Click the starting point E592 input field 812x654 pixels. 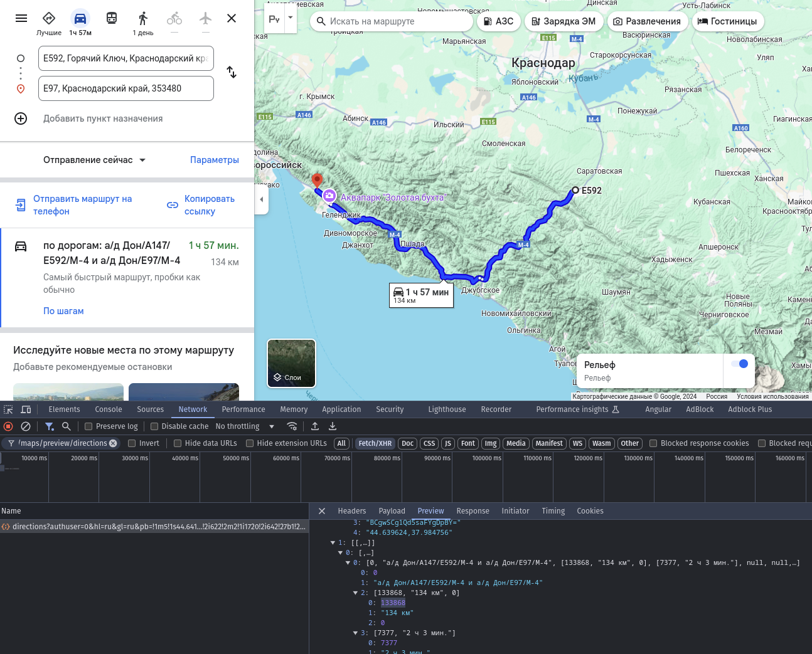pos(126,58)
